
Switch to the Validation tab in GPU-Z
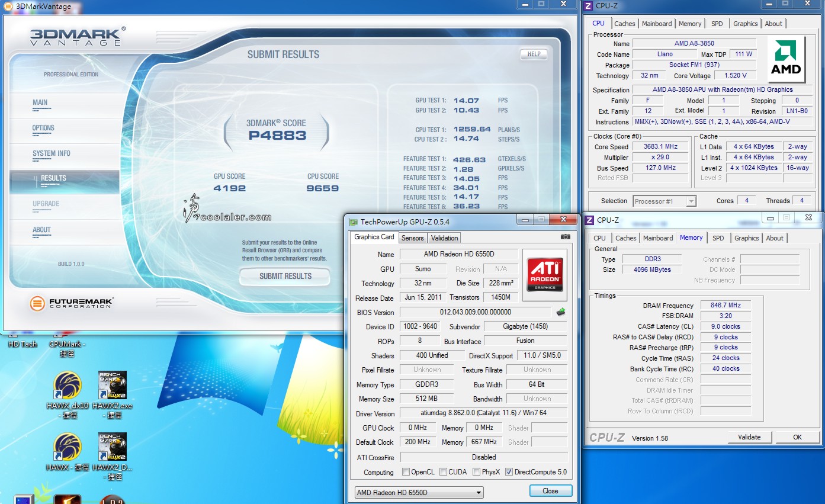click(444, 237)
